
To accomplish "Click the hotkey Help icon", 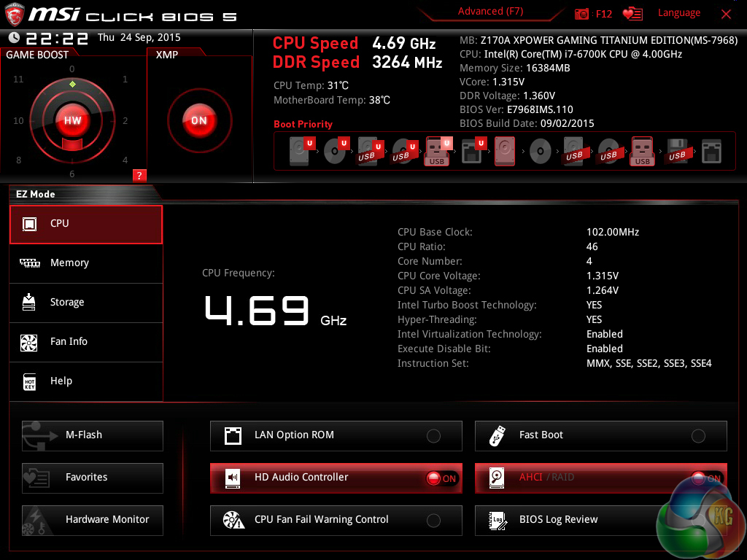I will tap(85, 381).
